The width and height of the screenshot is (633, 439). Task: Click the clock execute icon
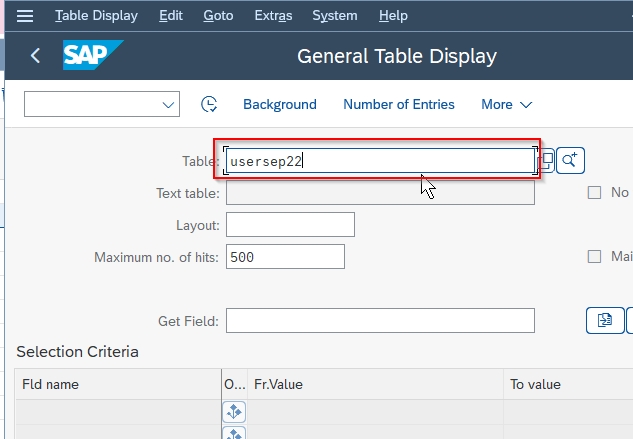(209, 104)
